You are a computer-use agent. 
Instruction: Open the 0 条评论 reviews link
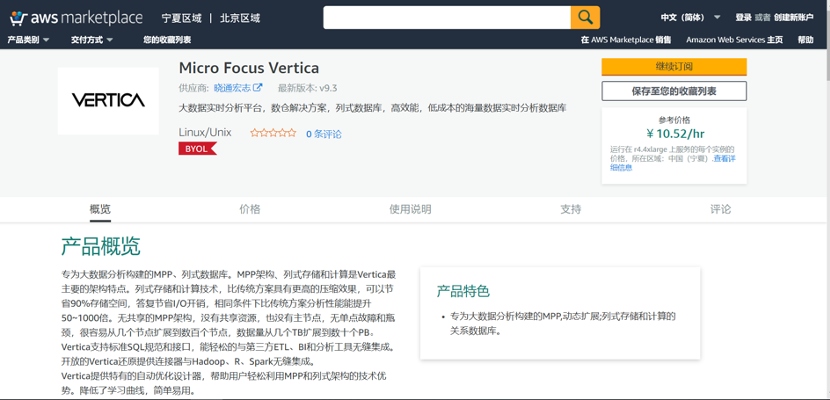point(324,134)
